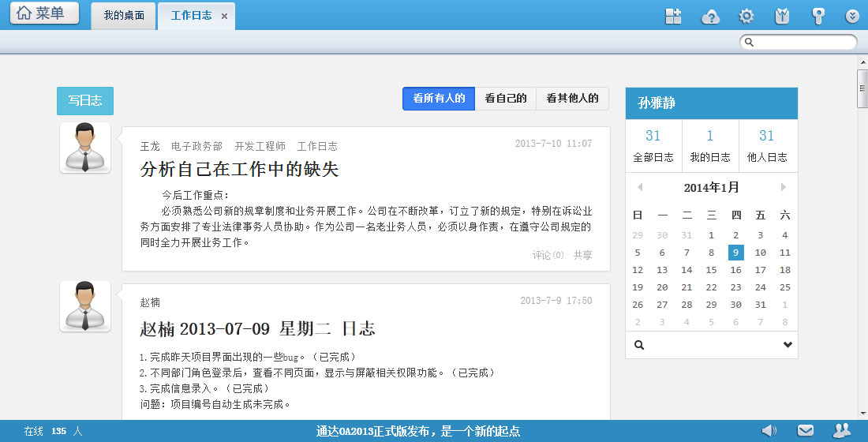The image size is (868, 442).
Task: Click the speaker sound icon in status bar
Action: click(769, 430)
